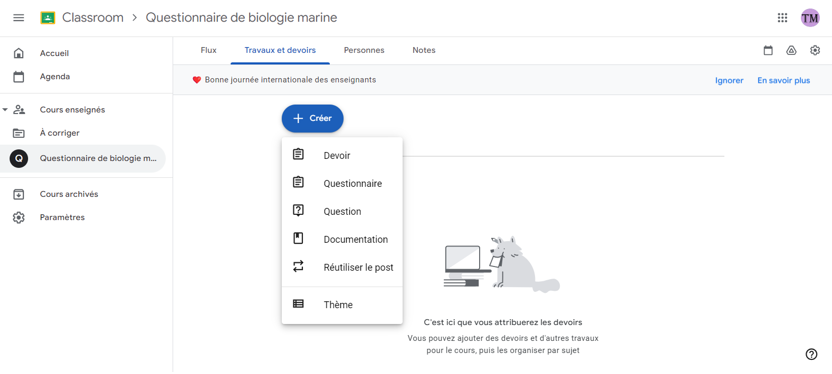Click the blue Créer button
The image size is (832, 374).
[313, 118]
